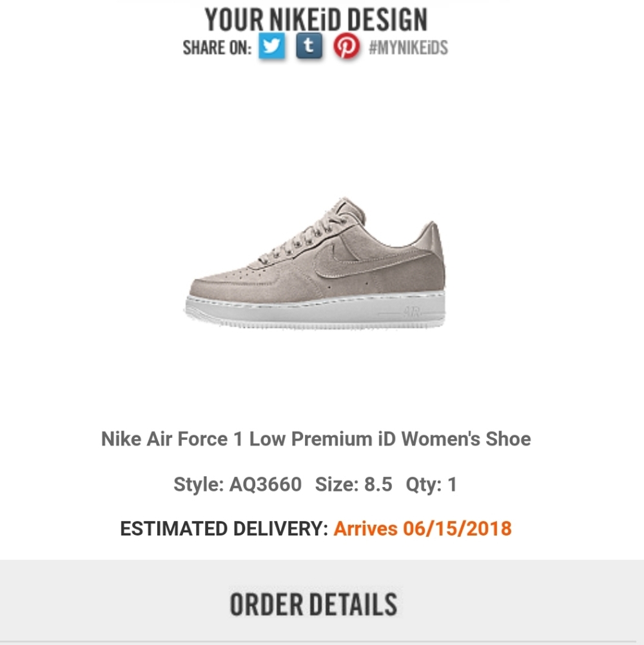This screenshot has width=644, height=645.
Task: Pin the design on Pinterest
Action: coord(346,47)
